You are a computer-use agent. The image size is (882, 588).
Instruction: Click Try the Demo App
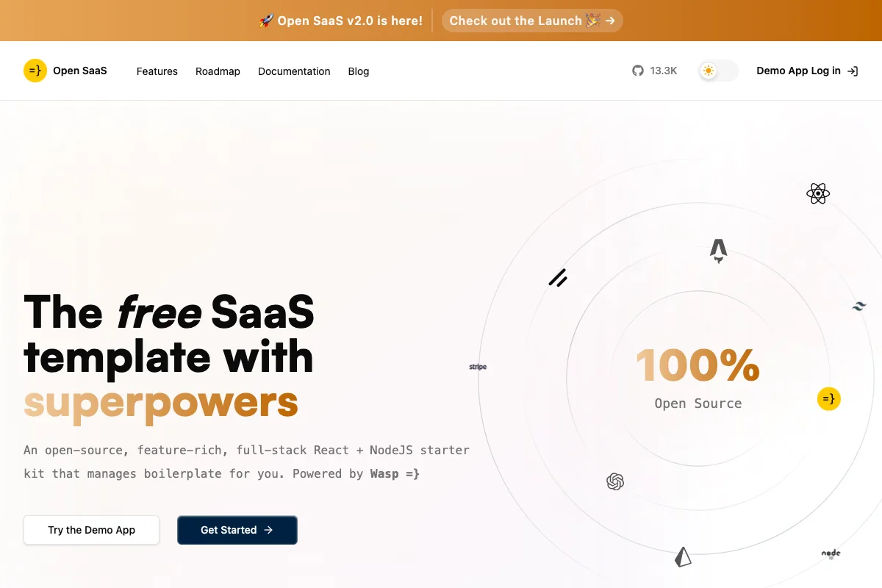[x=91, y=530]
